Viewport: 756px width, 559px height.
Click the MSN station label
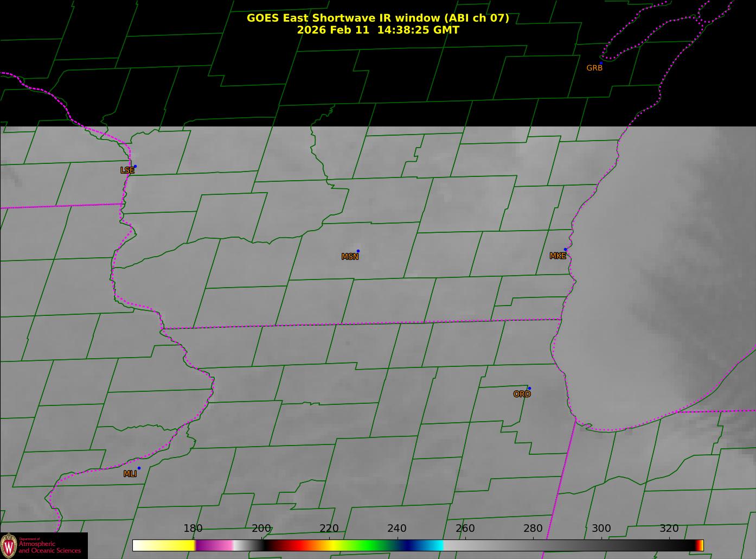tap(350, 257)
